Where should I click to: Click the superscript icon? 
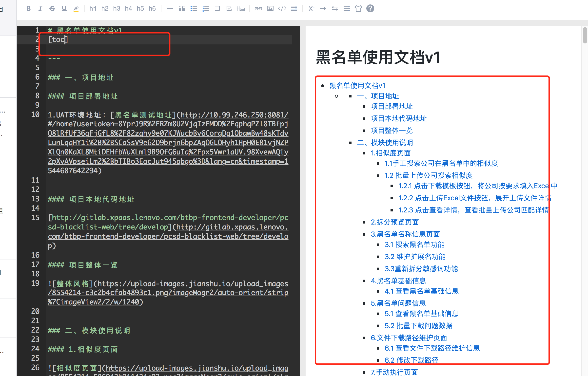(311, 9)
